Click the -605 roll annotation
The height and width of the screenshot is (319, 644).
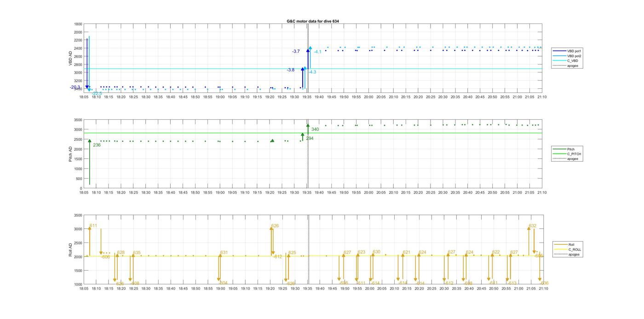tap(539, 255)
